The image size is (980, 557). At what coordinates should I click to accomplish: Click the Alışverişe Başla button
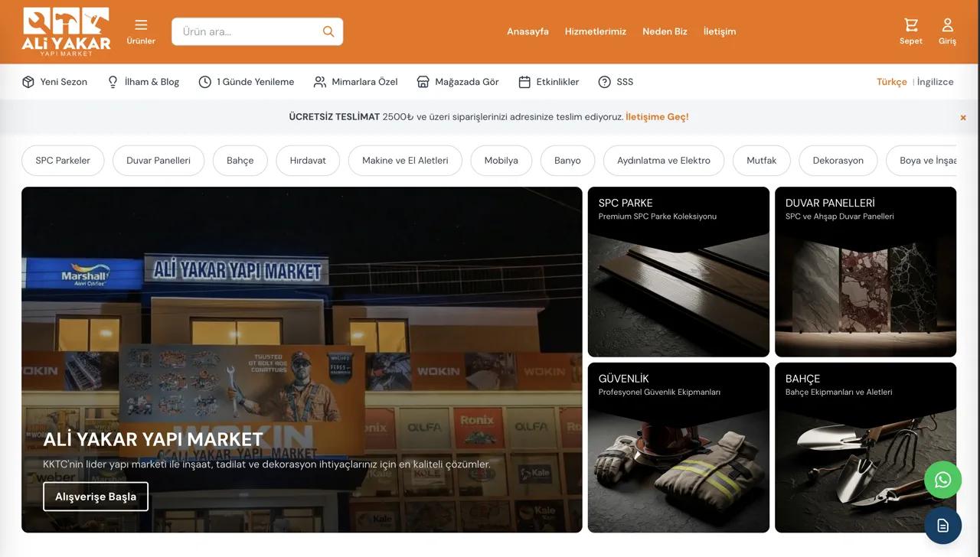(96, 497)
